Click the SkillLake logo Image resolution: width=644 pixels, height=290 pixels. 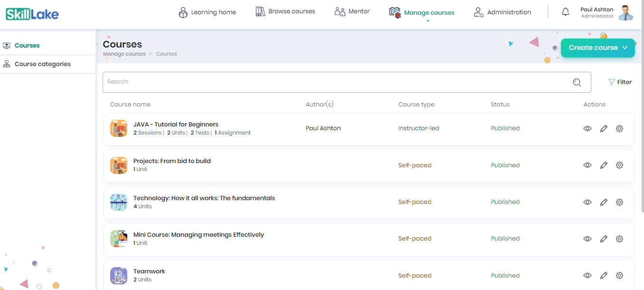click(32, 14)
